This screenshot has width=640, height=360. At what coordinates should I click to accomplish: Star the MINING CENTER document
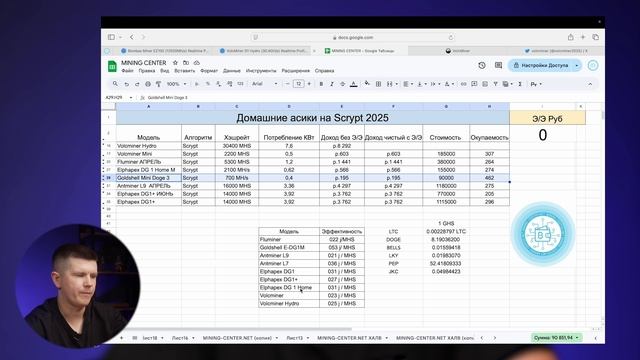pyautogui.click(x=175, y=63)
